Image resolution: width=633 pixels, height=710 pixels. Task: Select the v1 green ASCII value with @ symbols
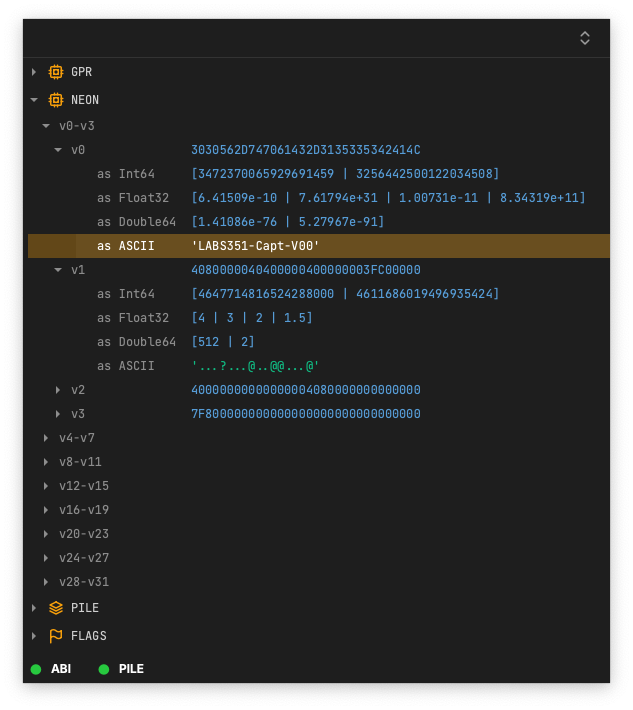(x=255, y=366)
